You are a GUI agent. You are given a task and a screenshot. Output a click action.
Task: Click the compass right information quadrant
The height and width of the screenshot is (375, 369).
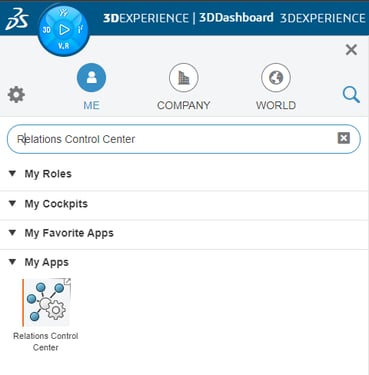point(80,30)
